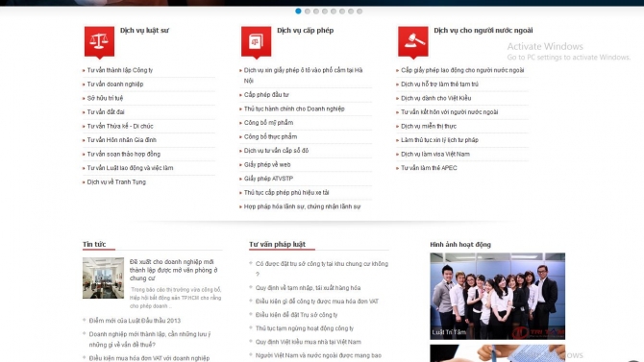The width and height of the screenshot is (644, 362).
Task: Open Làm thủ tục xin lý lịch tư pháp
Action: click(439, 140)
